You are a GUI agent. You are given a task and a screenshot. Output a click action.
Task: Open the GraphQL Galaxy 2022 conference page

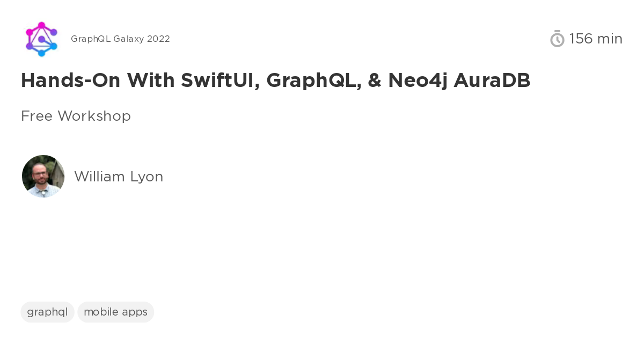coord(120,39)
